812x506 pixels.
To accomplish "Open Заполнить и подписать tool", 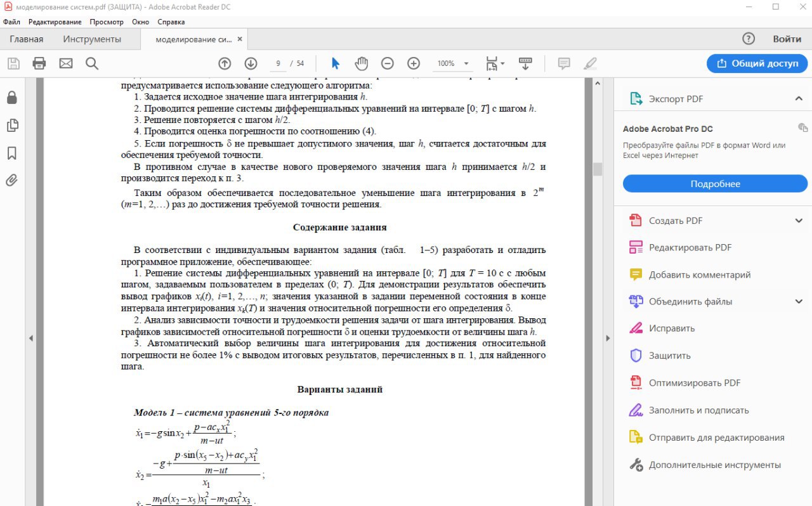I will pos(698,410).
